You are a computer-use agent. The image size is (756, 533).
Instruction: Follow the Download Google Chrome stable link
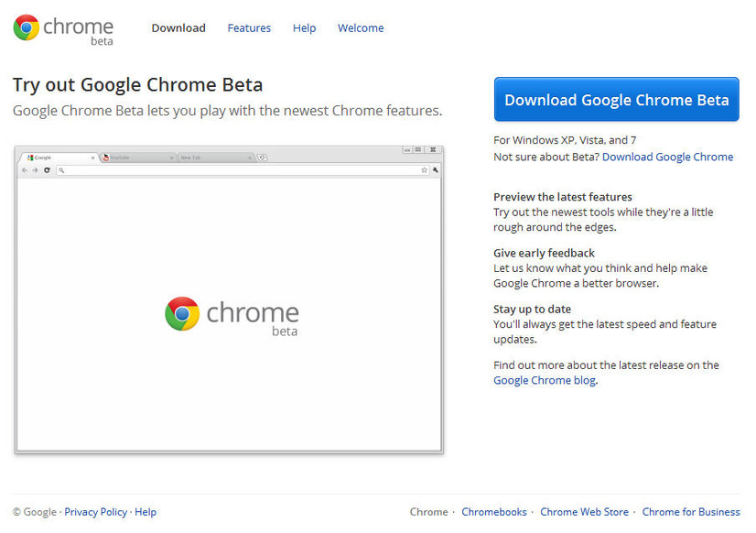point(667,157)
